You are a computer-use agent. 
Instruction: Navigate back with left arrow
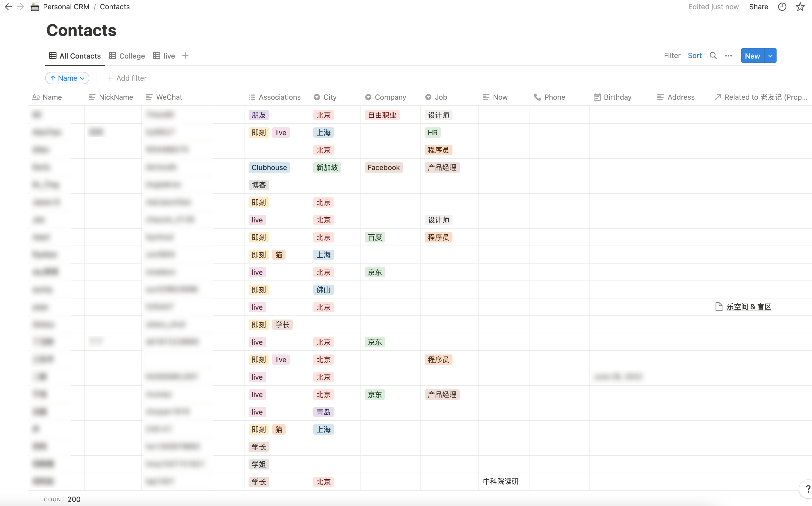click(x=8, y=7)
